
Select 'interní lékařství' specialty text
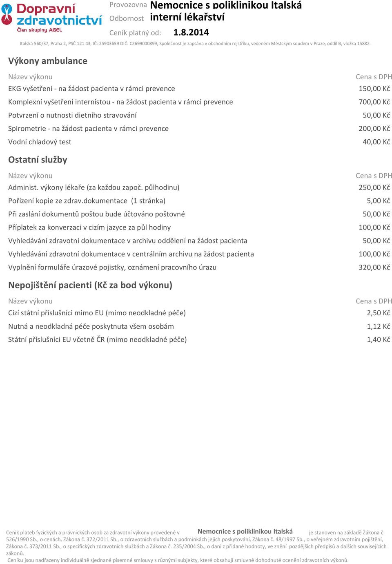[187, 17]
